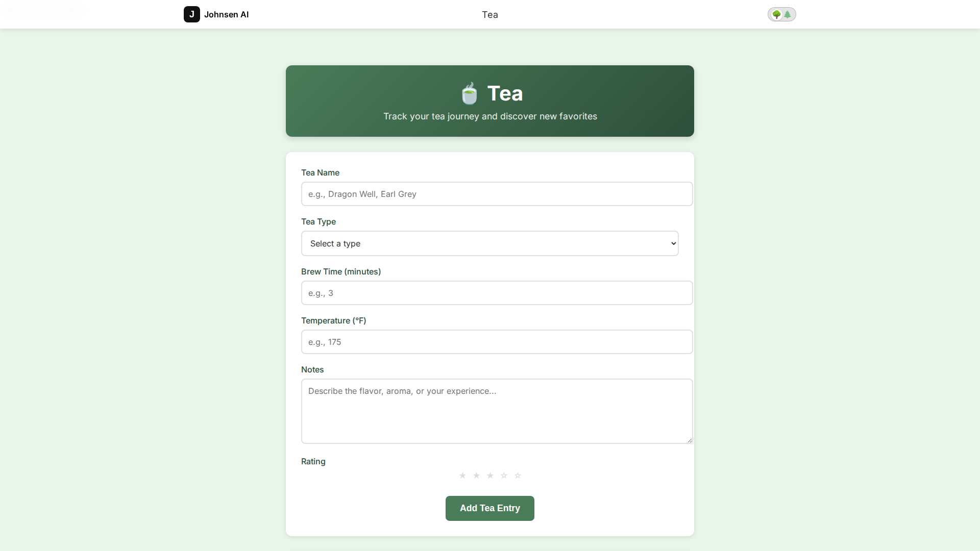
Task: Click the Tea Name label
Action: click(x=320, y=172)
